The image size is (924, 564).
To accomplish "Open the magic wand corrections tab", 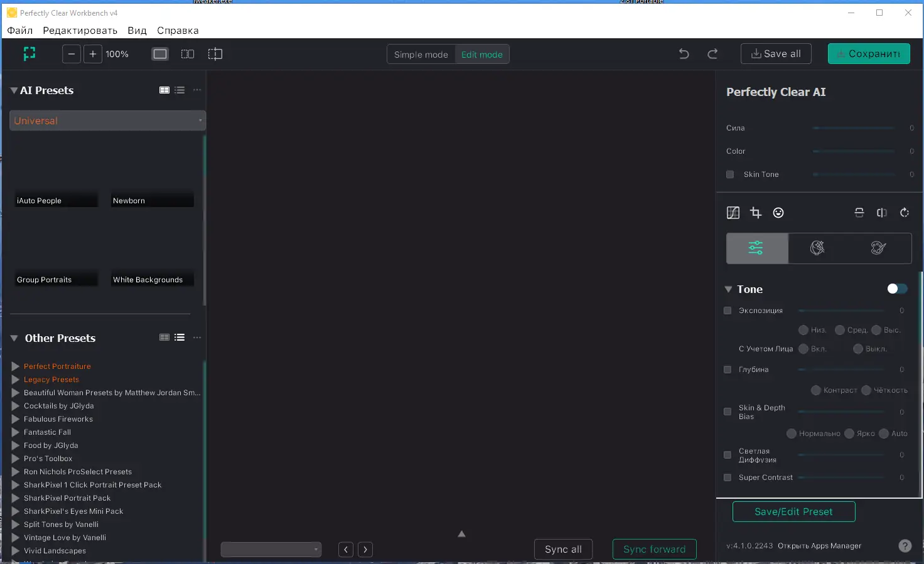I will (x=817, y=248).
